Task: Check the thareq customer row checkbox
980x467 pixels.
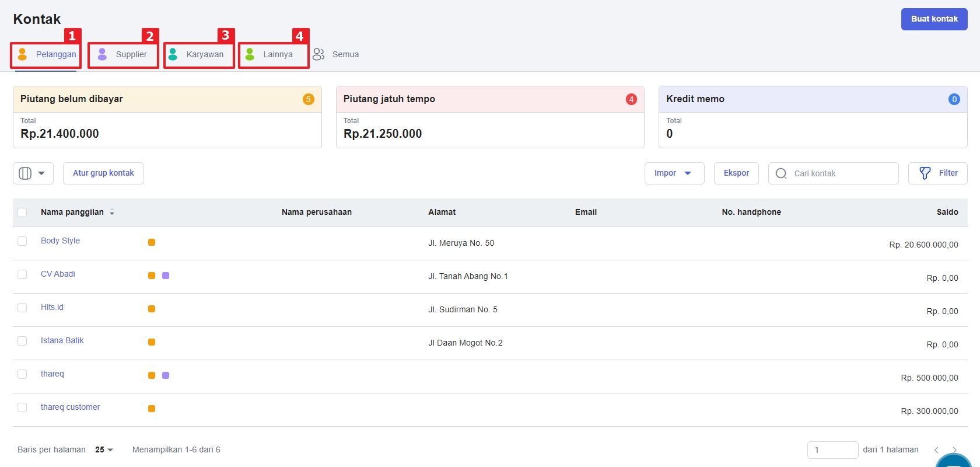Action: point(22,407)
